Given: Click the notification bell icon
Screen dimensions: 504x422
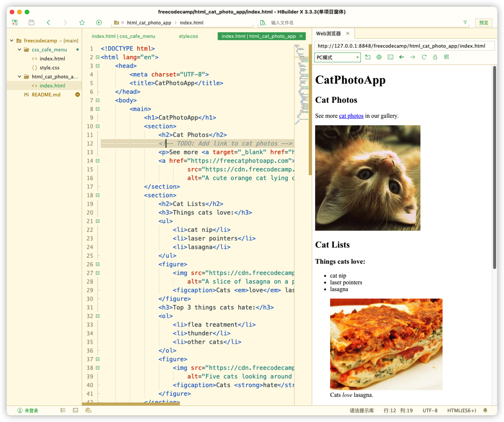Looking at the screenshot, I should pos(485,411).
